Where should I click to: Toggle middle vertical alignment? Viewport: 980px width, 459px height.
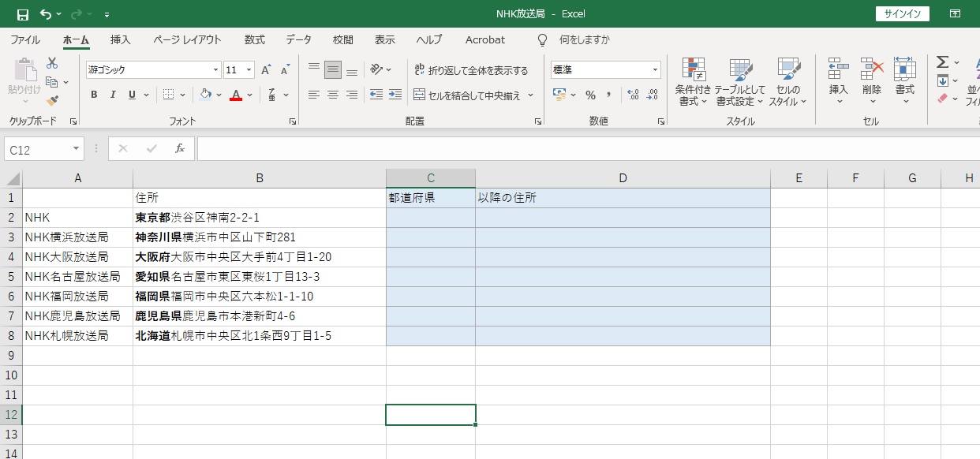tap(333, 70)
